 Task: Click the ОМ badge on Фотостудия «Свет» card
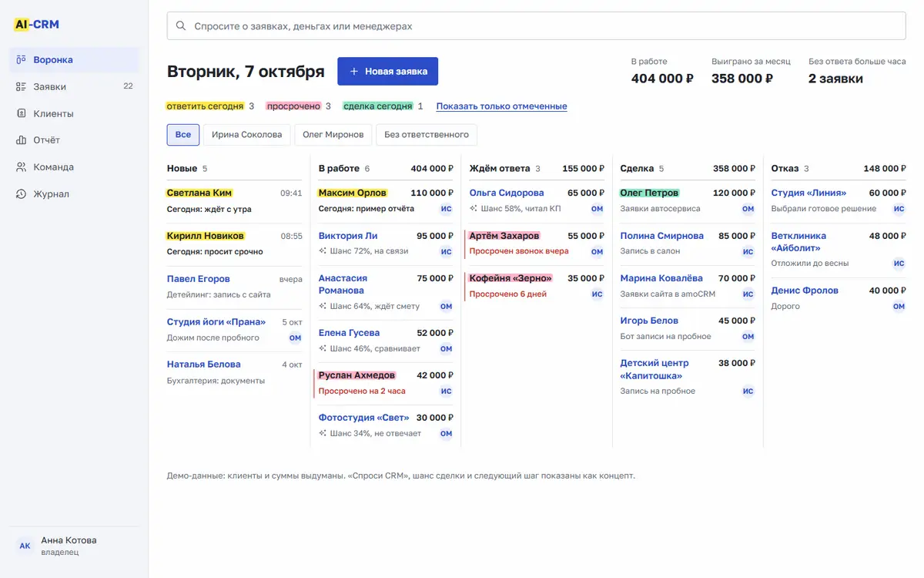point(446,434)
